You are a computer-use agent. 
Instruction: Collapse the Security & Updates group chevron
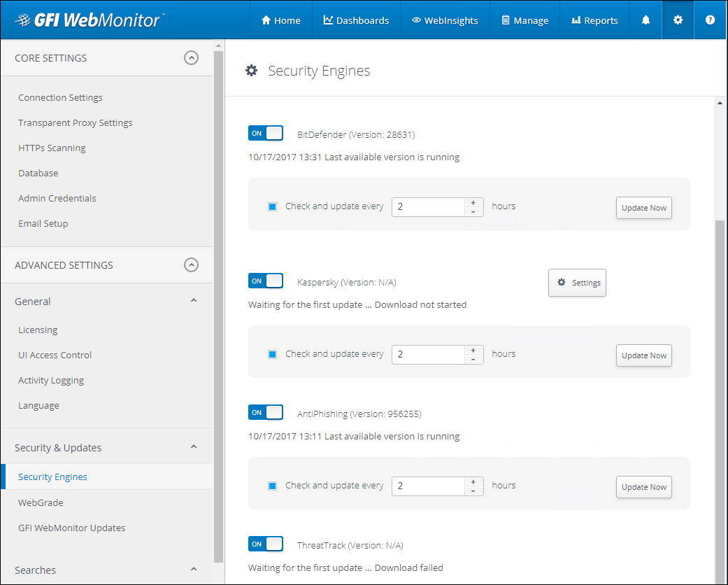tap(194, 447)
